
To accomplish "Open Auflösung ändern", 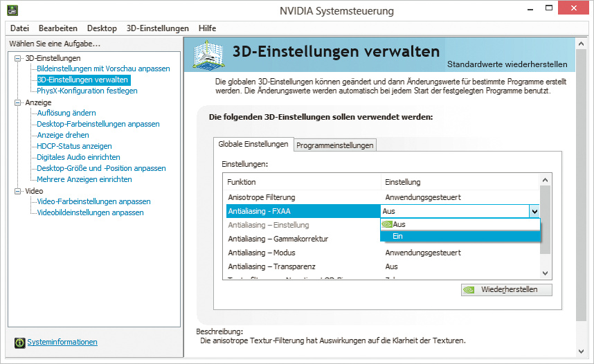I will point(66,113).
